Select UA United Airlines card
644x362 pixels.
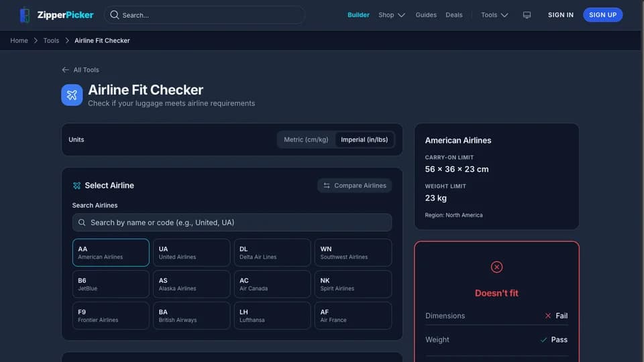tap(191, 253)
